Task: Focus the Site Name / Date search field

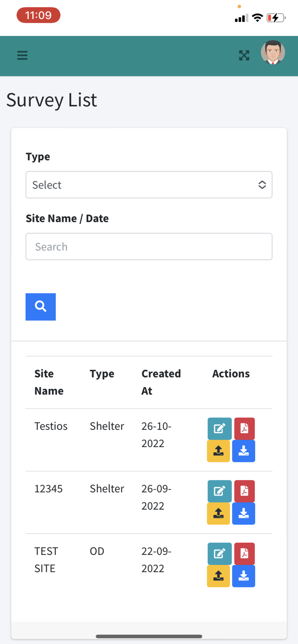Action: (x=149, y=247)
